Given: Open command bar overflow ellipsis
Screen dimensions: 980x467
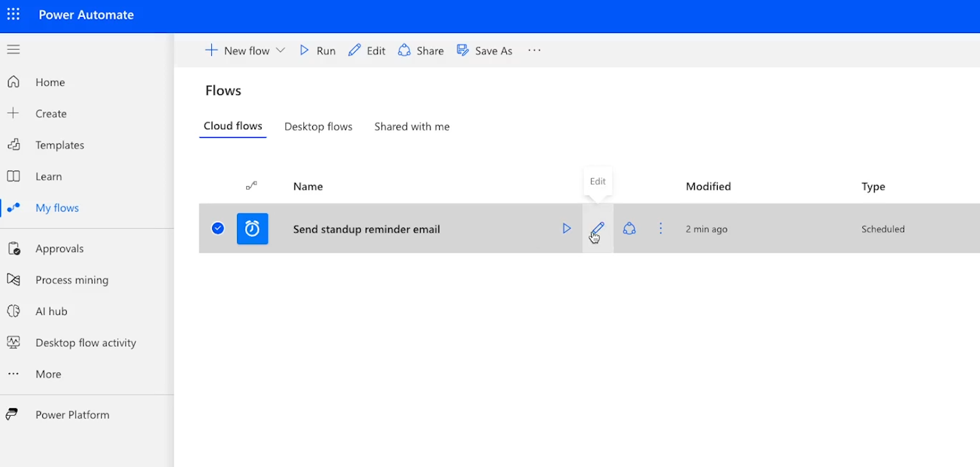Looking at the screenshot, I should point(534,50).
